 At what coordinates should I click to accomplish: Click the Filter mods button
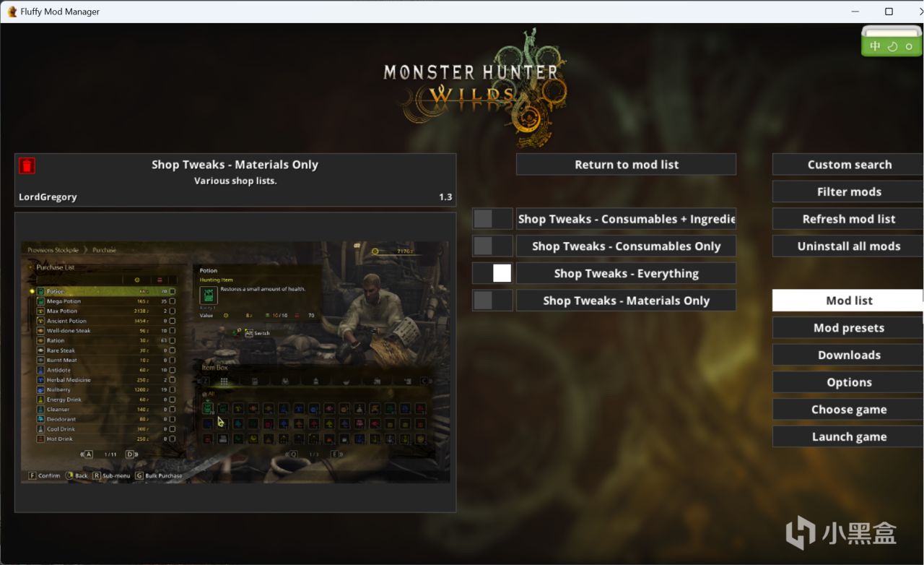[849, 191]
